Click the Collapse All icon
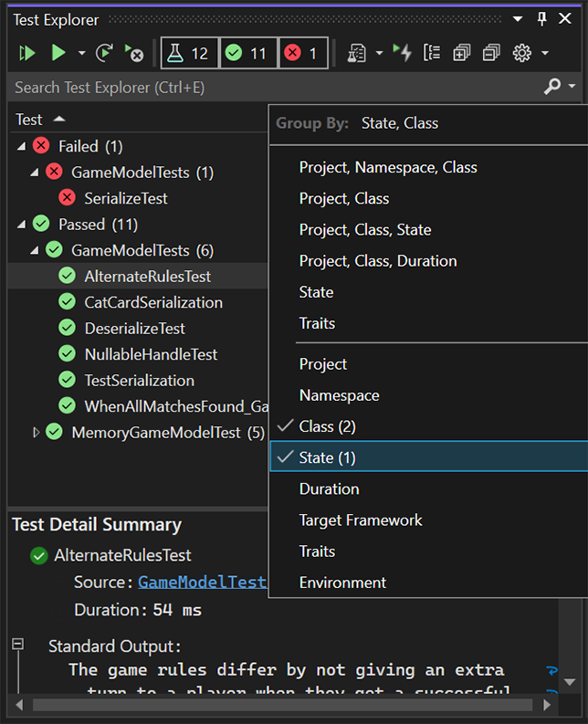588x724 pixels. [491, 53]
